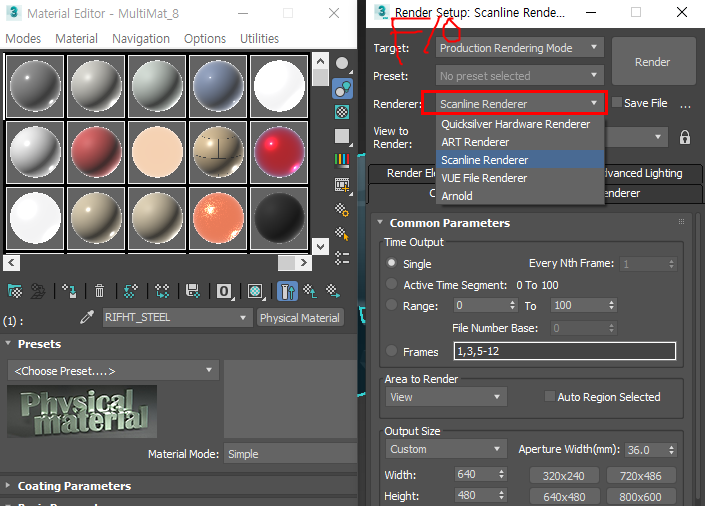Click the 320x240 output size preset

564,476
